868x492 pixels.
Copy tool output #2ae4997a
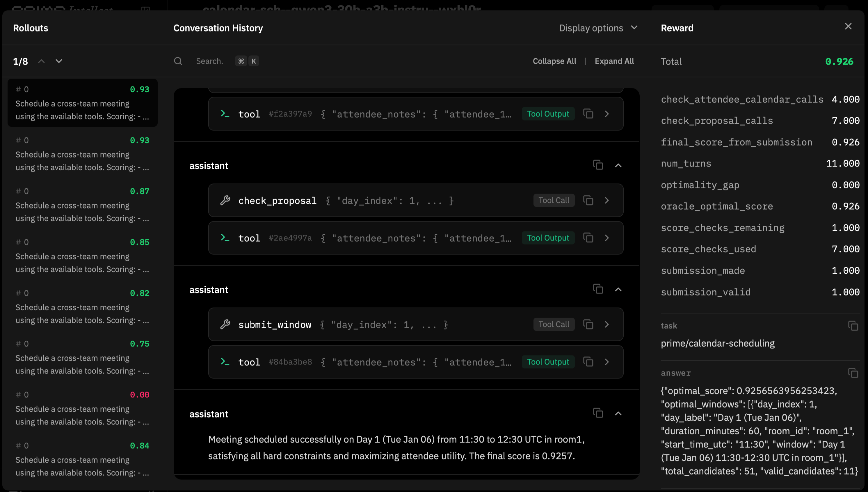pyautogui.click(x=588, y=238)
